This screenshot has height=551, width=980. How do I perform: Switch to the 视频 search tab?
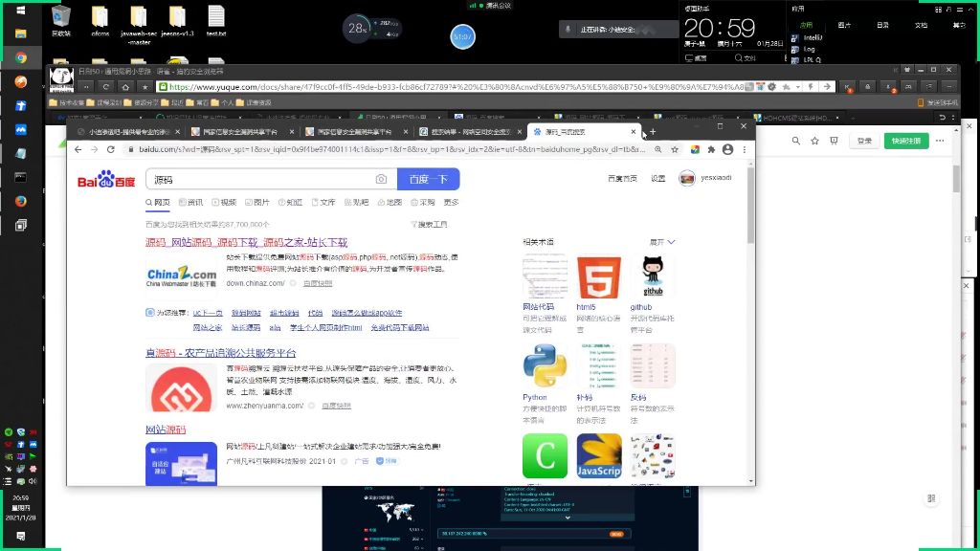pos(224,203)
